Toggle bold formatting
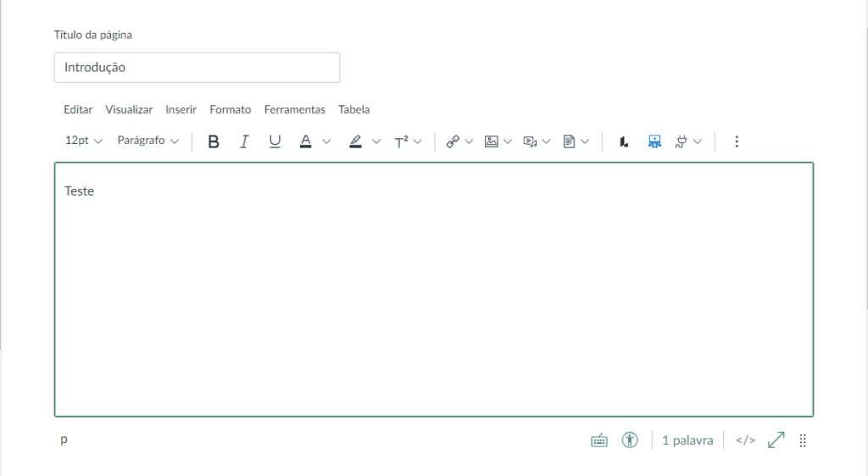868x476 pixels. coord(214,141)
